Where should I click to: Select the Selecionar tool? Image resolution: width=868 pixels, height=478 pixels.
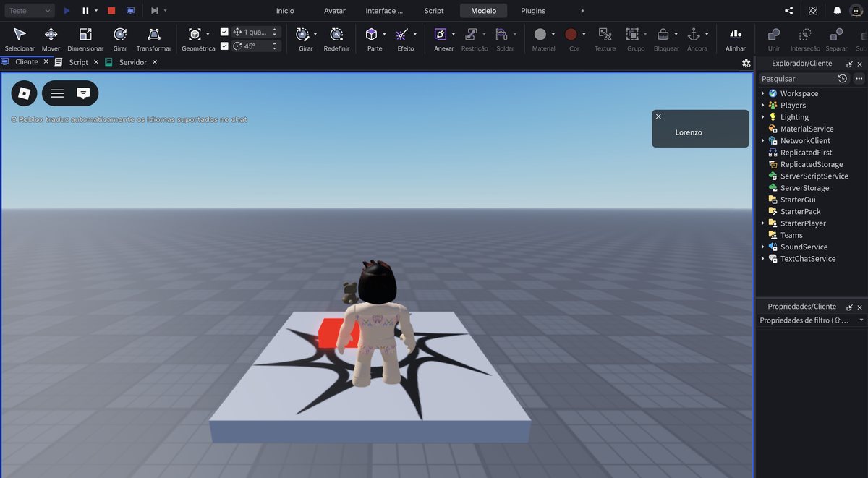[x=20, y=39]
